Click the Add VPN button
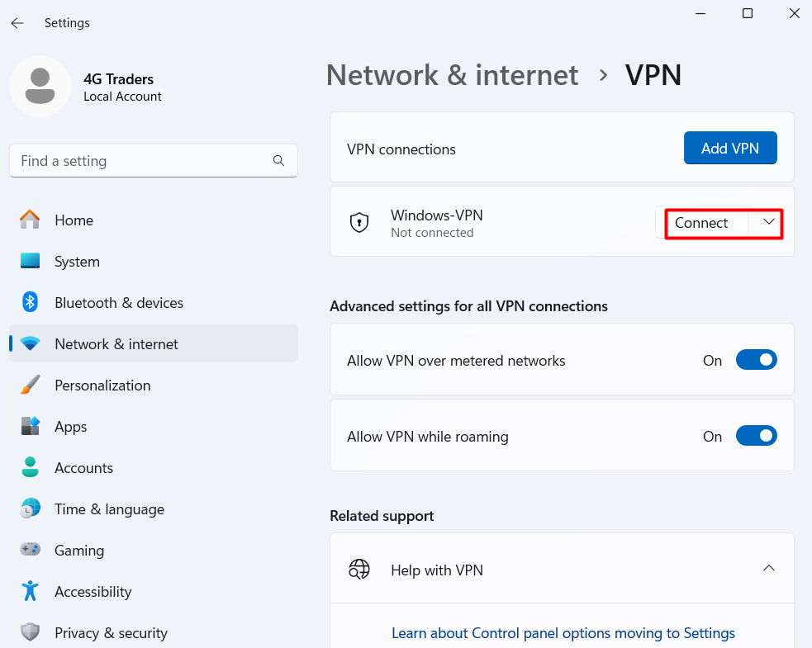812x648 pixels. (x=730, y=148)
